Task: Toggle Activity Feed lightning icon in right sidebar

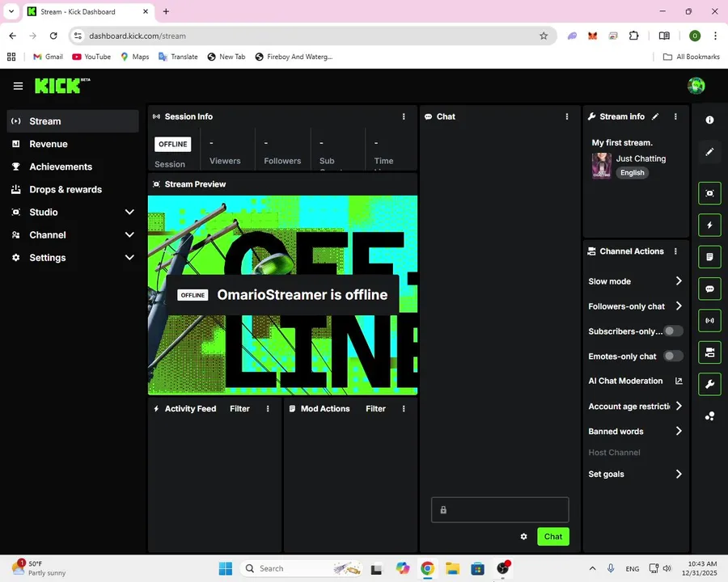Action: pyautogui.click(x=709, y=225)
